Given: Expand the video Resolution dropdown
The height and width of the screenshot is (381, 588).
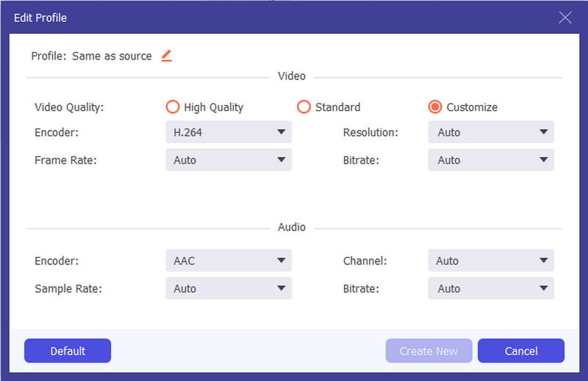Looking at the screenshot, I should click(490, 132).
